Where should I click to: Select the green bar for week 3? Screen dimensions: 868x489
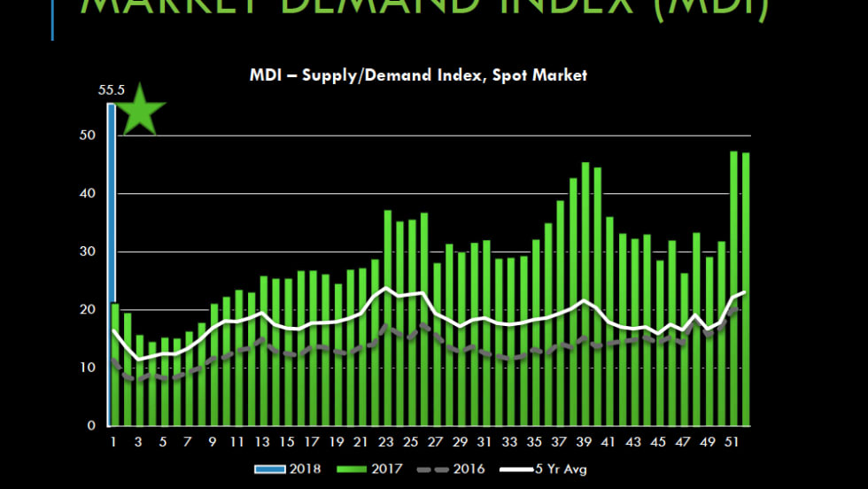(140, 379)
